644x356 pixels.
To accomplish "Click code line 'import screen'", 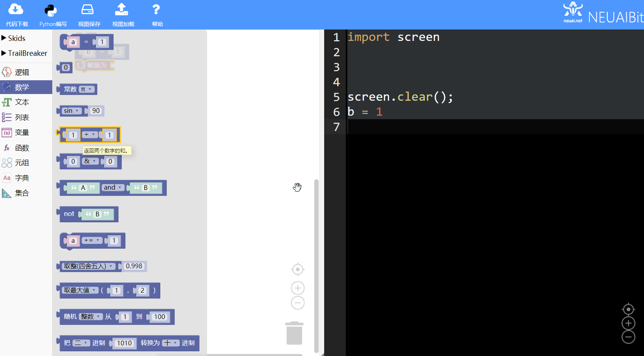I will pyautogui.click(x=394, y=37).
